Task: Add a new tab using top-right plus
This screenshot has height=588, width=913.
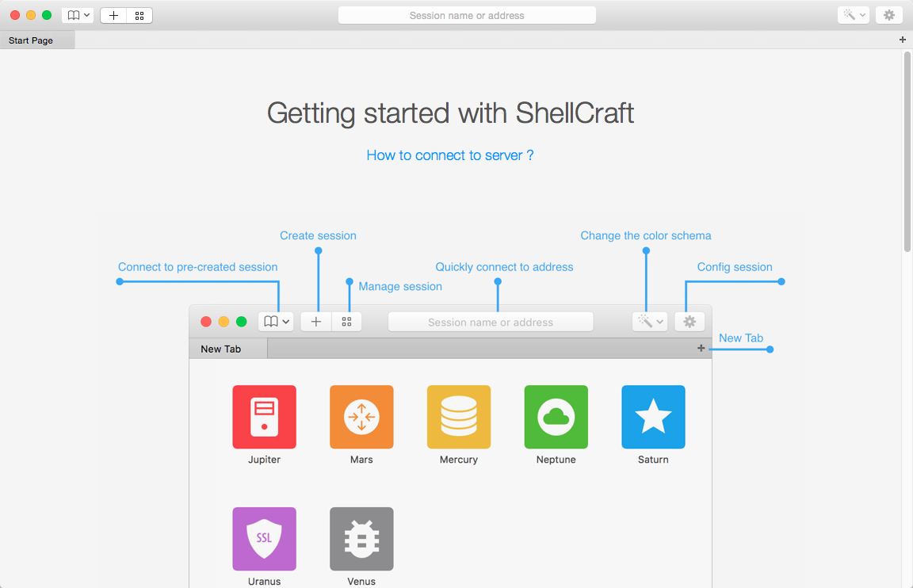Action: click(x=903, y=40)
